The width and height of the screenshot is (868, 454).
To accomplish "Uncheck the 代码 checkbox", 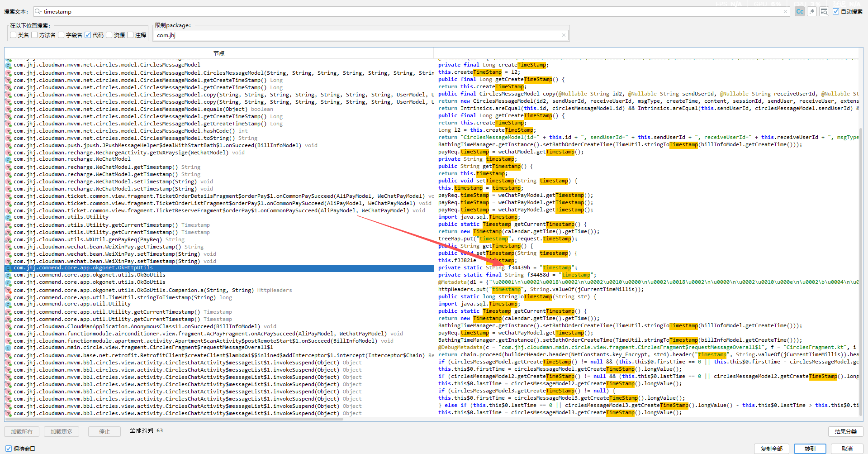I will (x=88, y=35).
